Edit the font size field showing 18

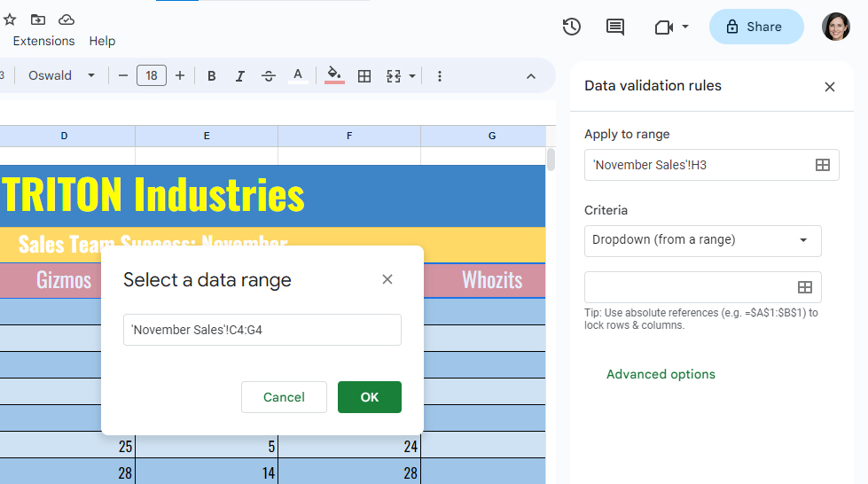tap(152, 76)
